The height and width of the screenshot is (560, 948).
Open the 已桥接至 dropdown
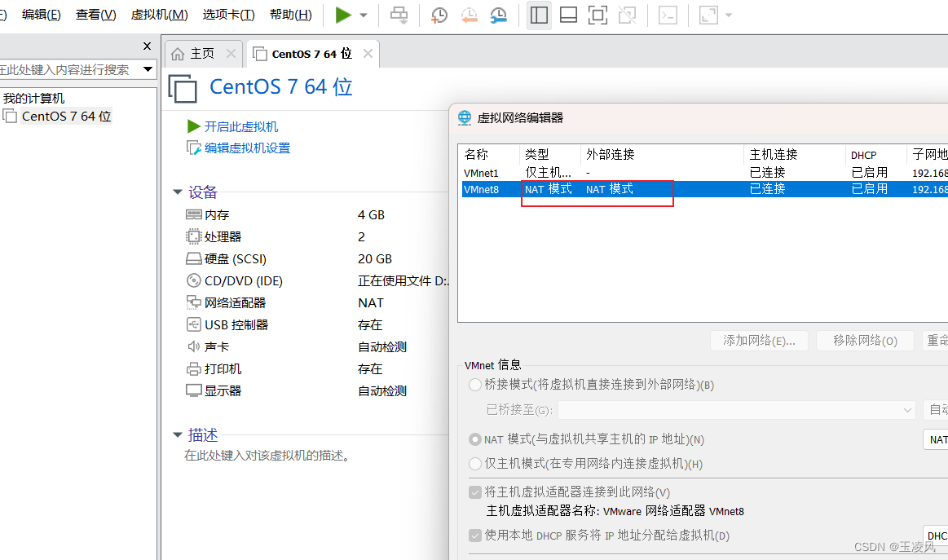736,410
